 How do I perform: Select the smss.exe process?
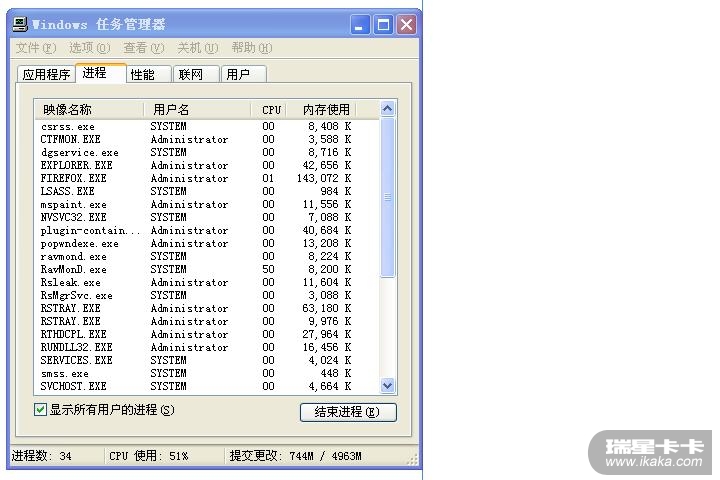(207, 373)
